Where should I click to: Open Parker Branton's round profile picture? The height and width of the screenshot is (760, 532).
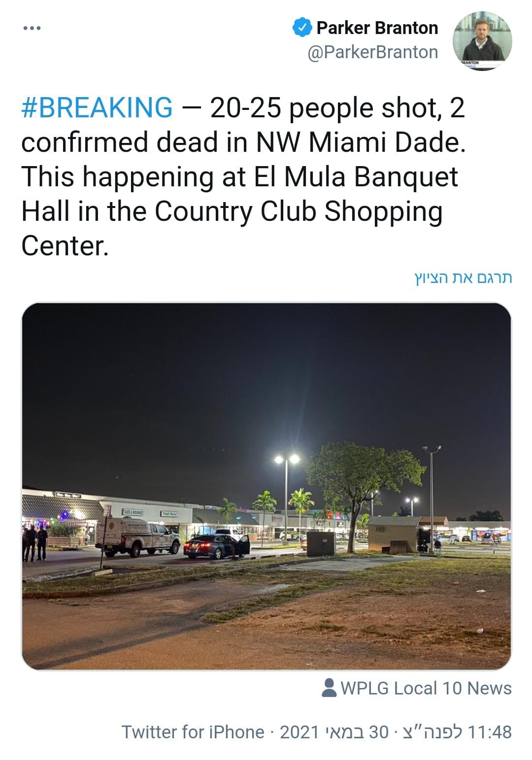point(482,41)
